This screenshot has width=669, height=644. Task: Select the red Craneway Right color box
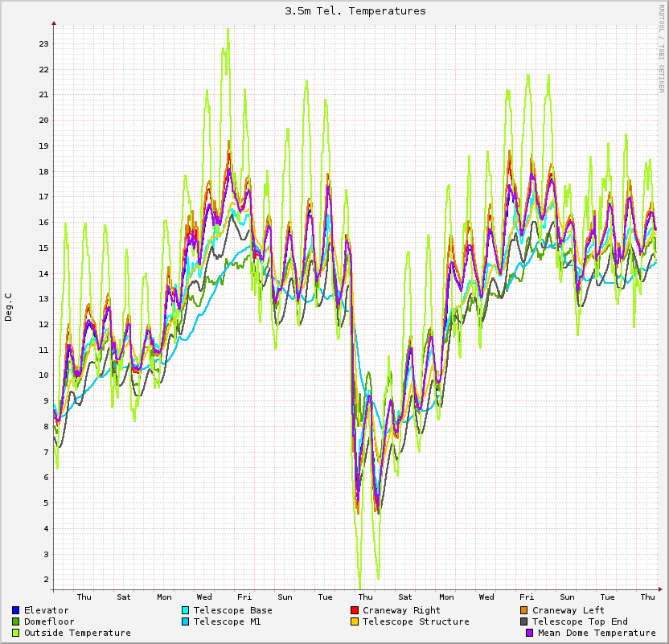pos(355,610)
